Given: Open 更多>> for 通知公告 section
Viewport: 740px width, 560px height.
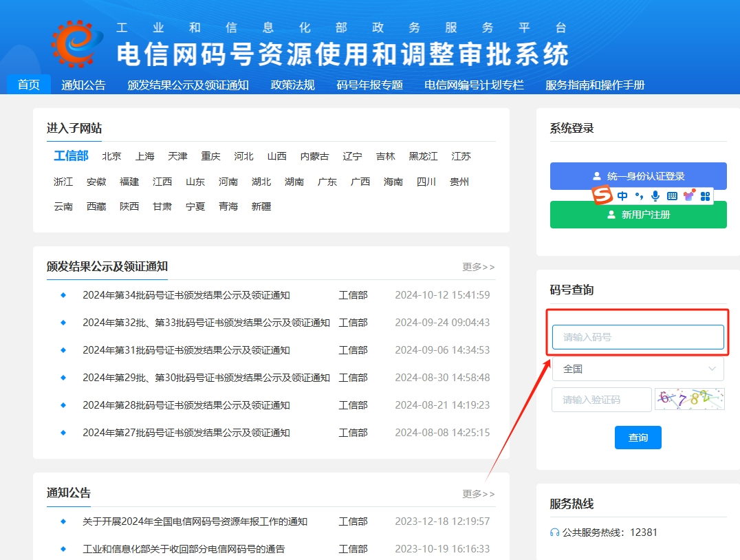Looking at the screenshot, I should click(479, 494).
